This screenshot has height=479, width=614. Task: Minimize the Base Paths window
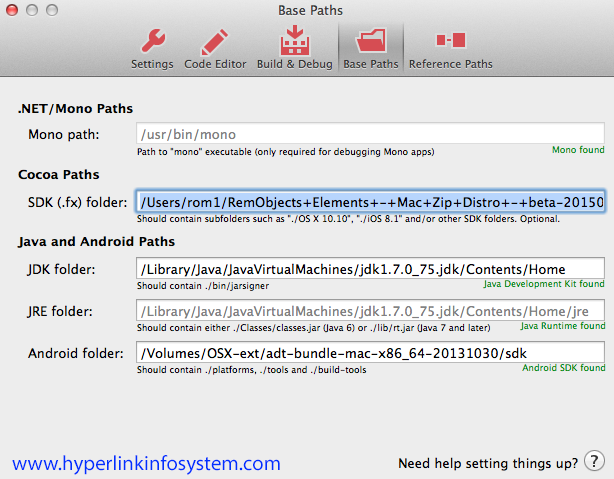click(x=32, y=10)
